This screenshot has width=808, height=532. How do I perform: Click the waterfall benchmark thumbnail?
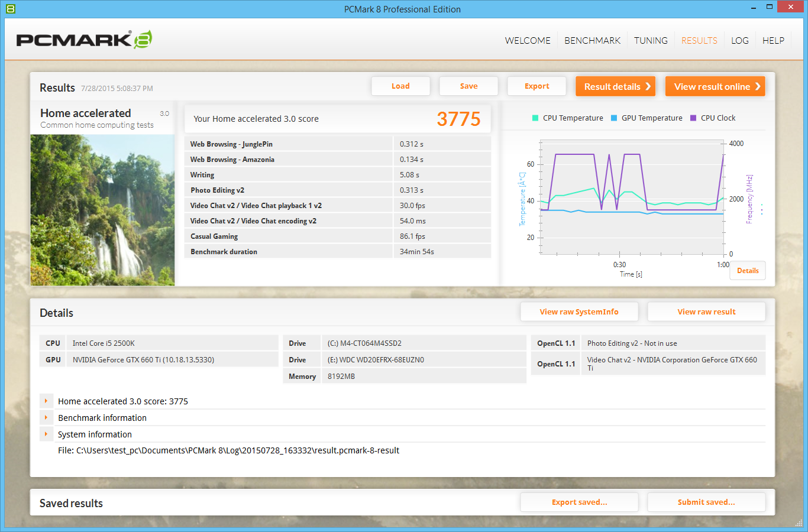coord(102,210)
